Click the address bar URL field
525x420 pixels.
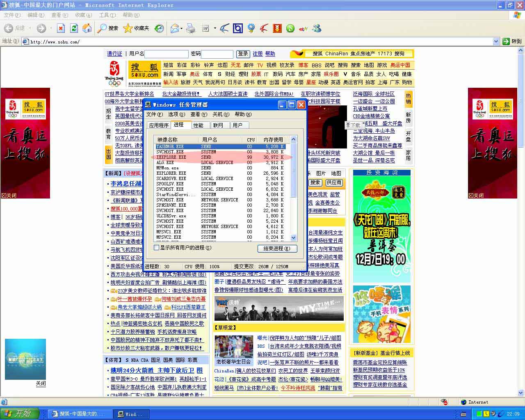pyautogui.click(x=260, y=41)
